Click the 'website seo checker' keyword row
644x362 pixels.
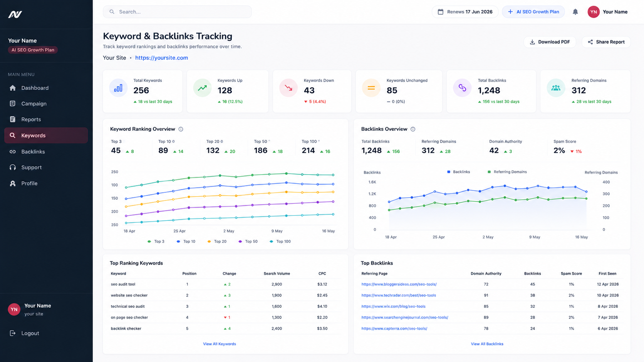click(x=225, y=295)
